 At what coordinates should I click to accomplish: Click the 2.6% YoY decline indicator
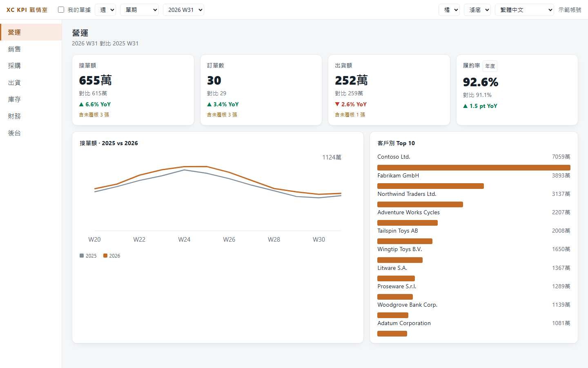pyautogui.click(x=351, y=104)
